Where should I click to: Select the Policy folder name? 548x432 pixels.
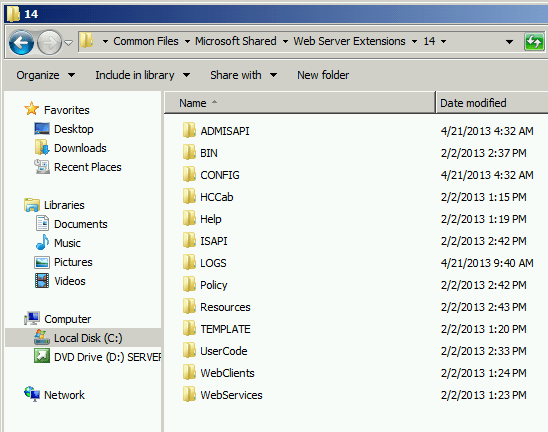[x=214, y=285]
